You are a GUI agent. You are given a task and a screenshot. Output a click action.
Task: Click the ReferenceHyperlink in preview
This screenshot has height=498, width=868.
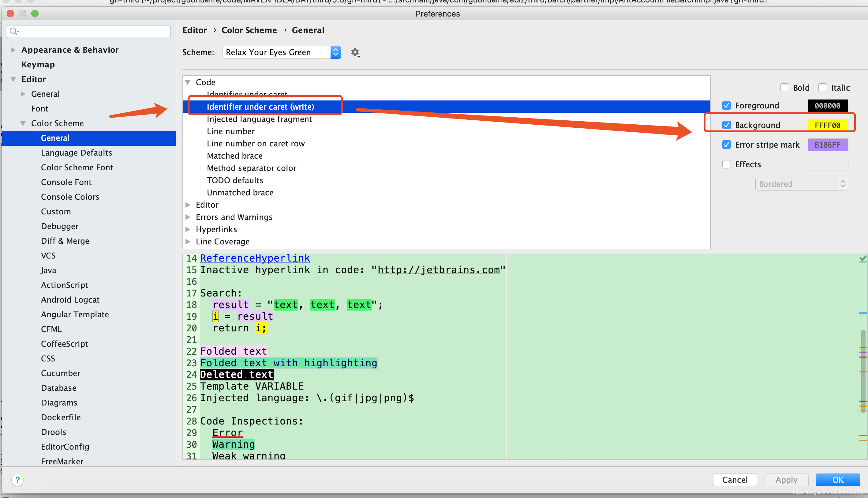click(x=255, y=258)
